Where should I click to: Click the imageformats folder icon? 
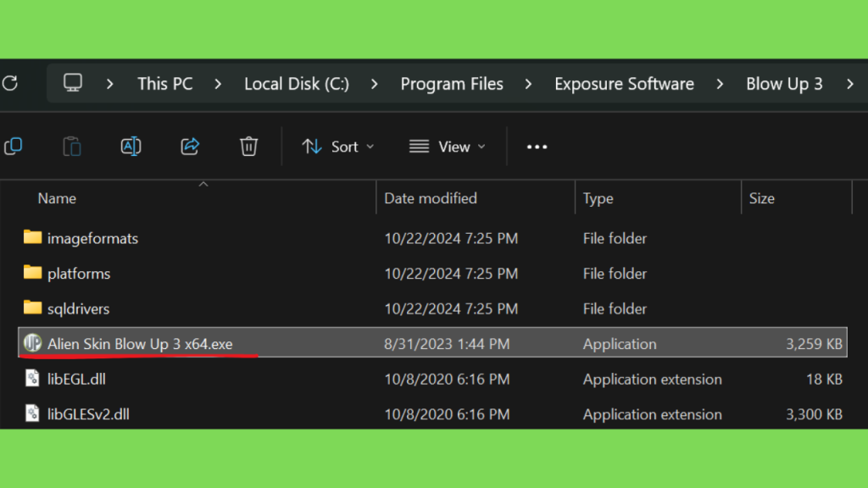(x=33, y=237)
